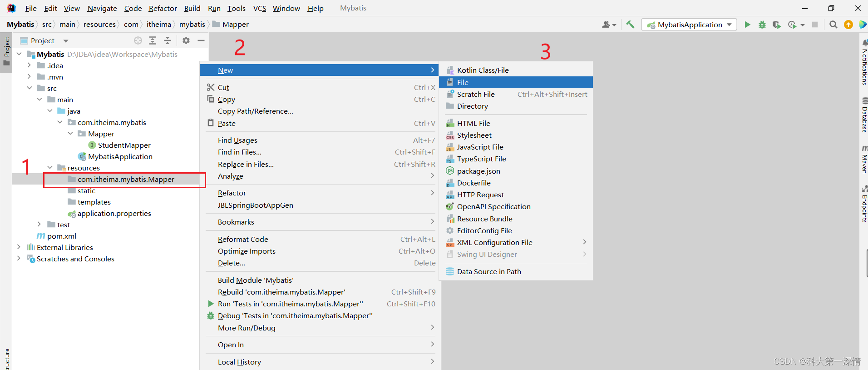Choose HTTP Request in submenu
The image size is (868, 370).
tap(516, 195)
